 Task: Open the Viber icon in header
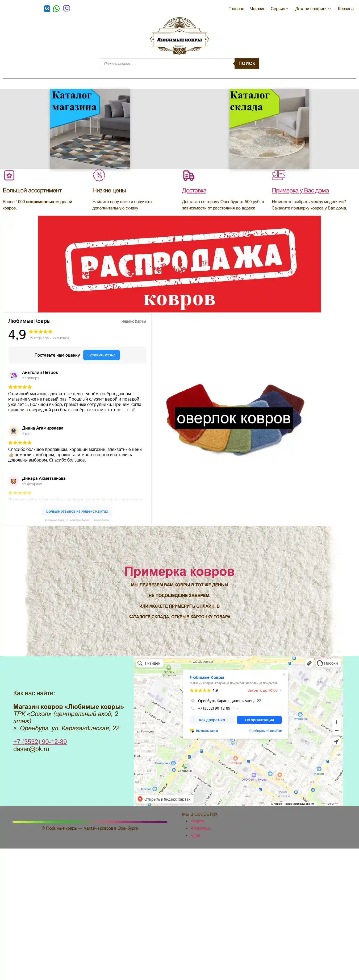click(x=66, y=8)
